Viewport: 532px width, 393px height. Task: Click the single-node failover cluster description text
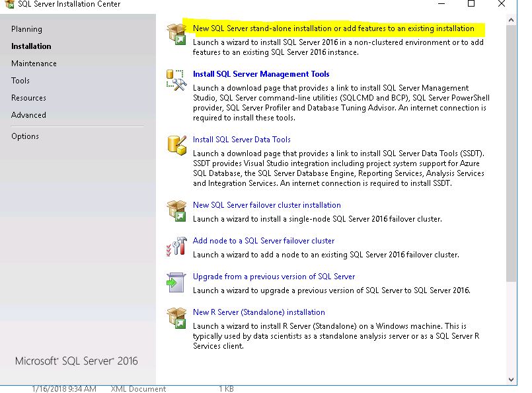click(x=317, y=219)
